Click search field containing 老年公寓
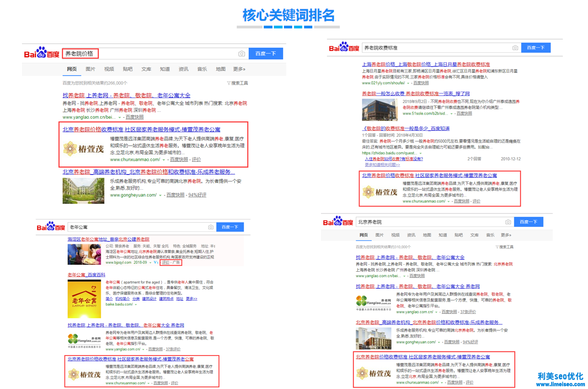Image resolution: width=588 pixels, height=389 pixels. pyautogui.click(x=142, y=227)
